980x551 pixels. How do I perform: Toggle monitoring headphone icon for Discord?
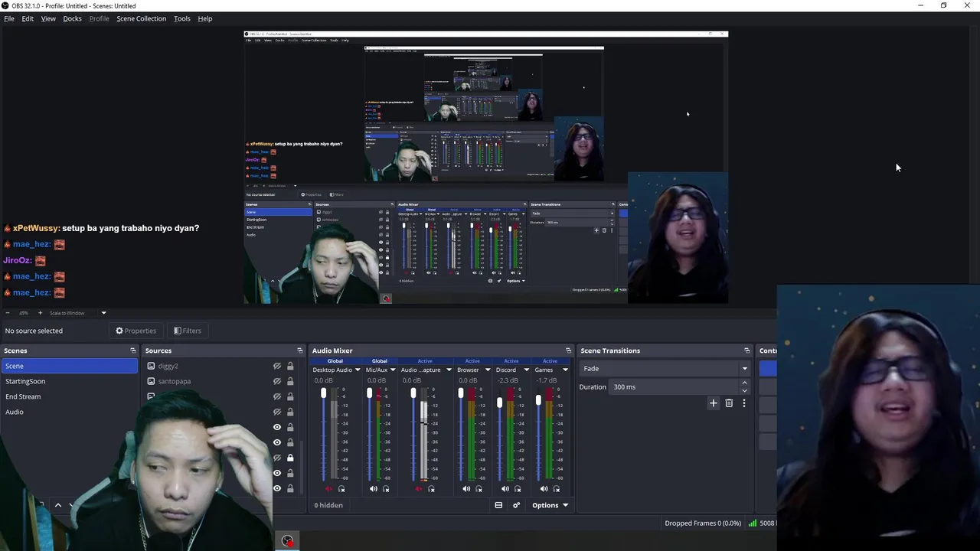(518, 489)
